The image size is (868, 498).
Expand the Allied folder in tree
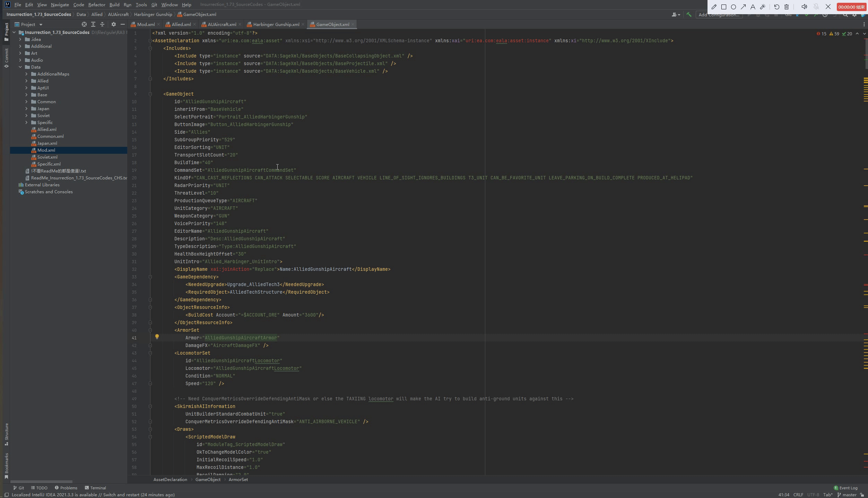coord(27,81)
